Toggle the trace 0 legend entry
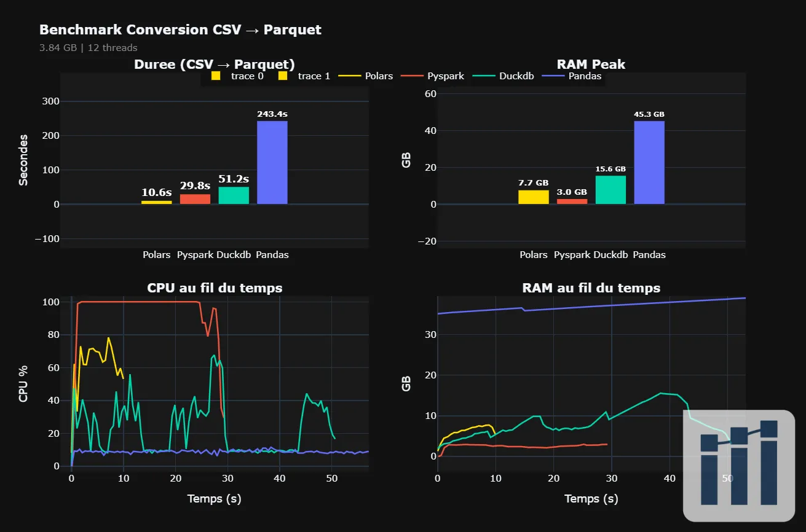 tap(237, 76)
